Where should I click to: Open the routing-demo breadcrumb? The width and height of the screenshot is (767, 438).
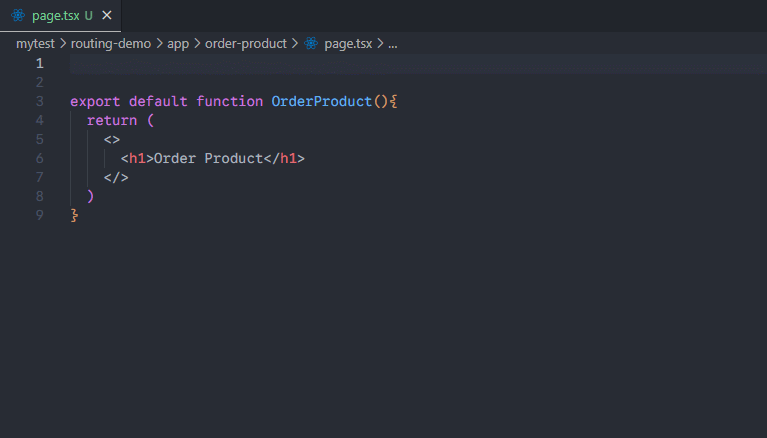click(x=109, y=44)
